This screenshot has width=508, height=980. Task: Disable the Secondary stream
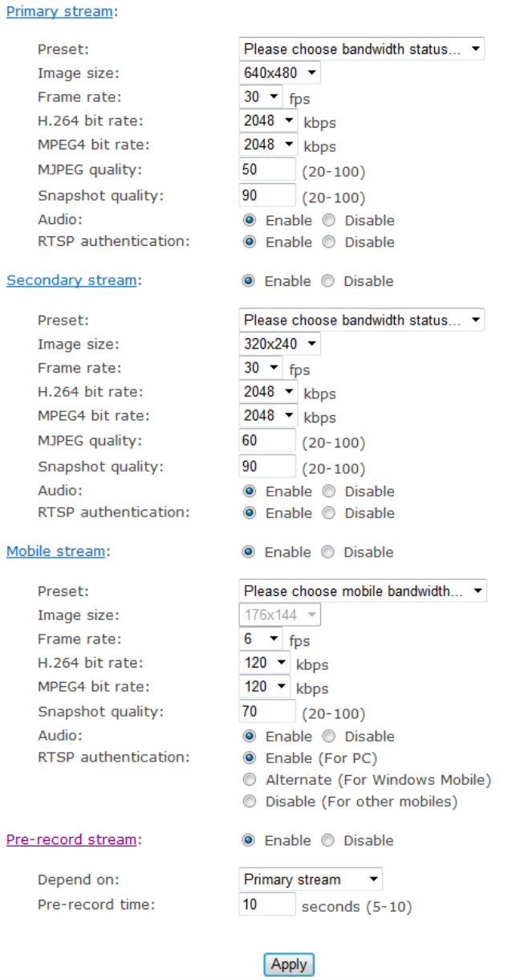(x=327, y=281)
